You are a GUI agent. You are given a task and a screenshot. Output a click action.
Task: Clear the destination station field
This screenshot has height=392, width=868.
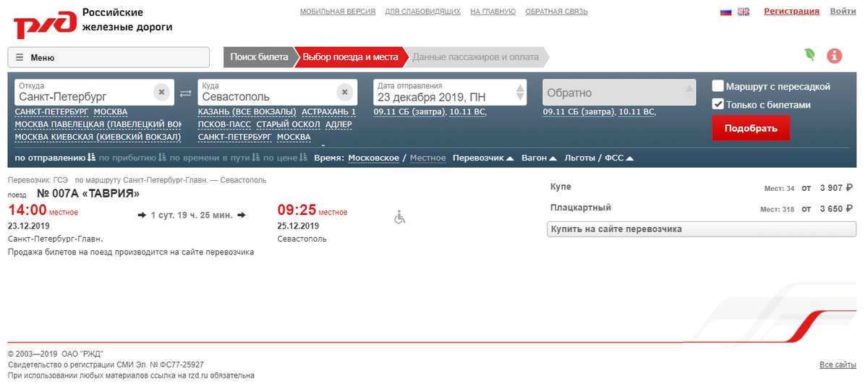(x=345, y=92)
